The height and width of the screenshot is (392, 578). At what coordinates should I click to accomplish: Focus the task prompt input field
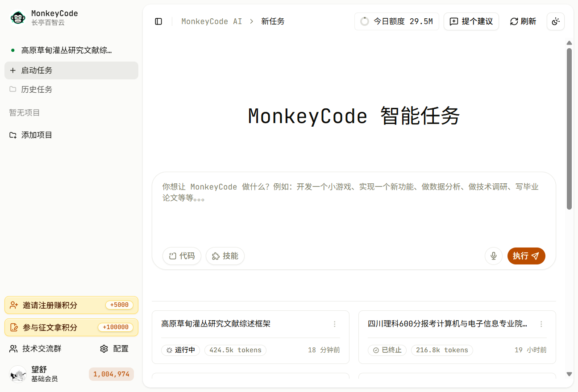(x=354, y=207)
